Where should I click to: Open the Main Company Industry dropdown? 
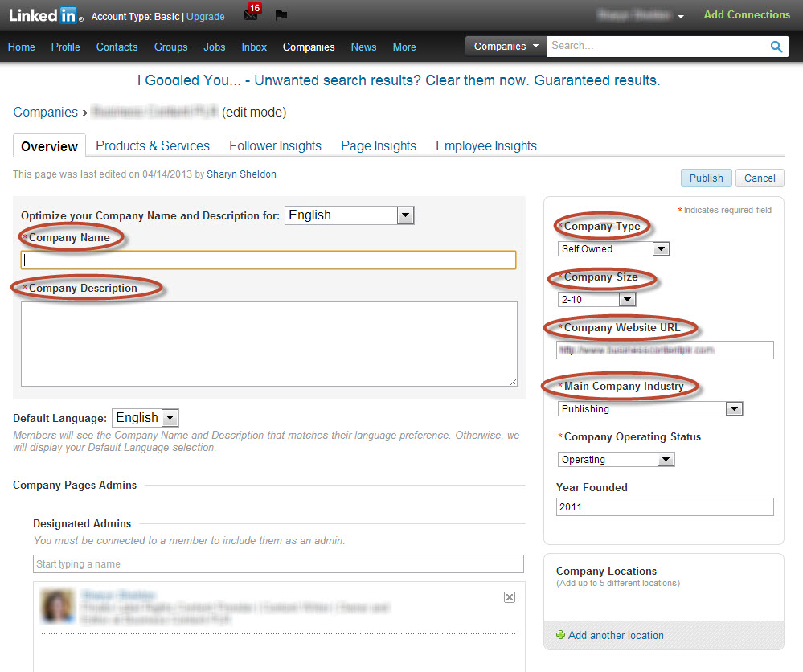(x=650, y=409)
